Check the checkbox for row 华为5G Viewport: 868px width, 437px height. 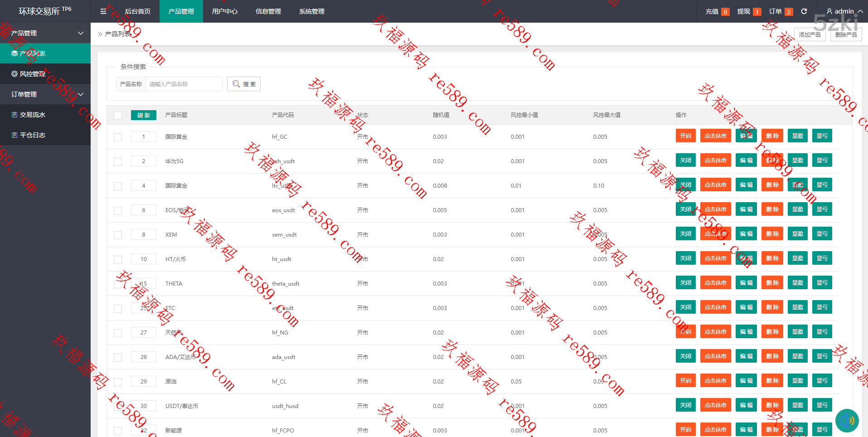(x=118, y=162)
